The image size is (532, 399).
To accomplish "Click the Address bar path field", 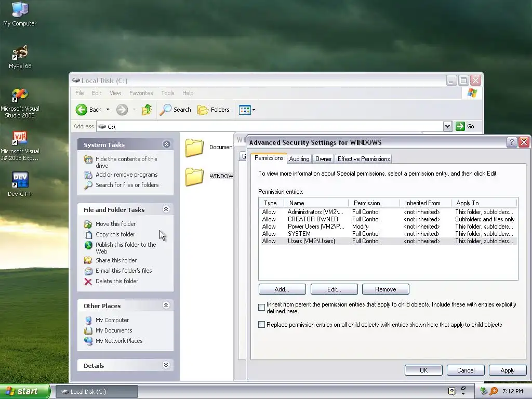I will pyautogui.click(x=270, y=126).
